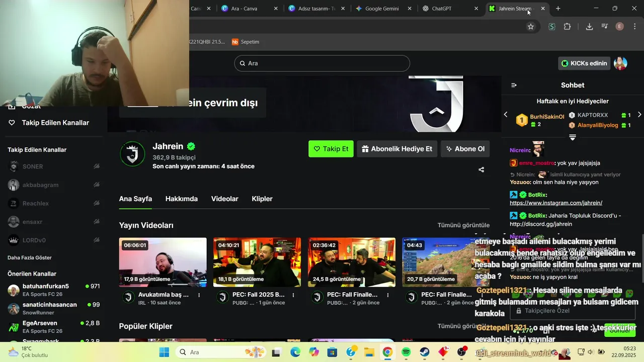The height and width of the screenshot is (362, 644).
Task: Open recommended channel EgeArseven
Action: tap(54, 326)
